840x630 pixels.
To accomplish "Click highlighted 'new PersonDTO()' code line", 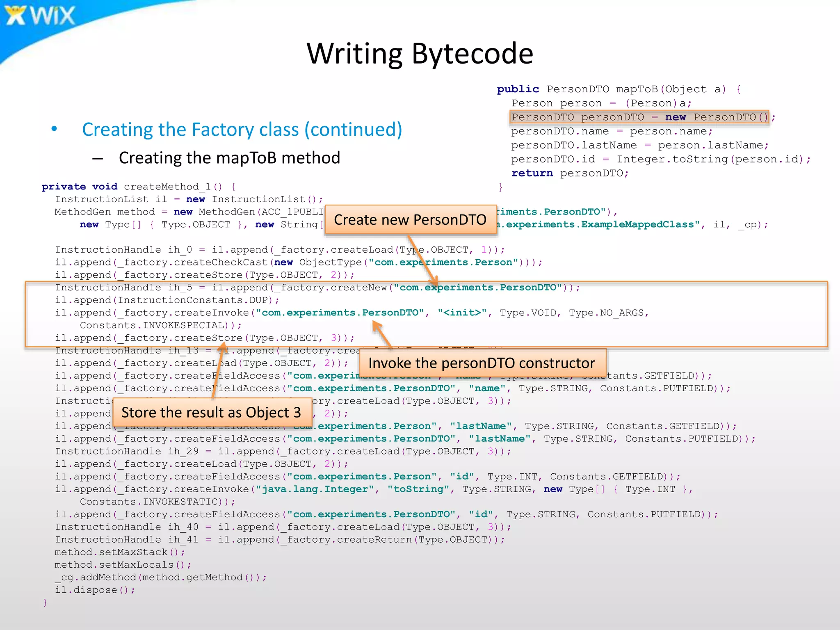I will 639,117.
